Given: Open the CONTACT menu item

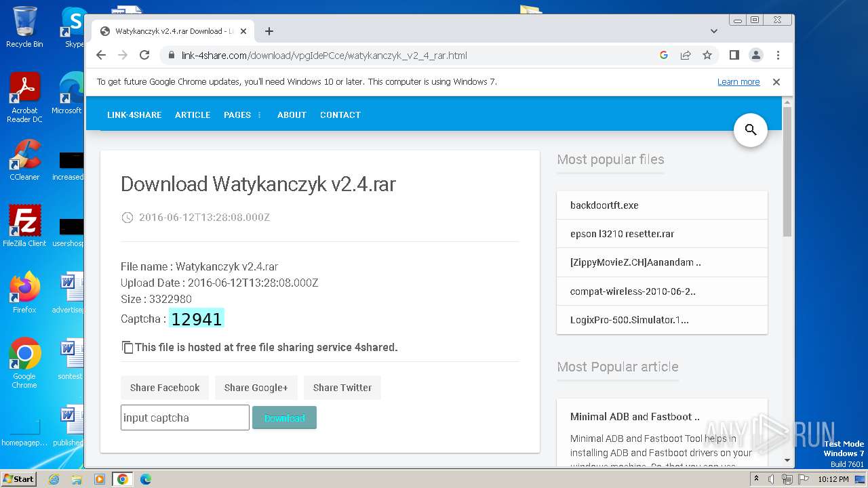Looking at the screenshot, I should coord(340,115).
